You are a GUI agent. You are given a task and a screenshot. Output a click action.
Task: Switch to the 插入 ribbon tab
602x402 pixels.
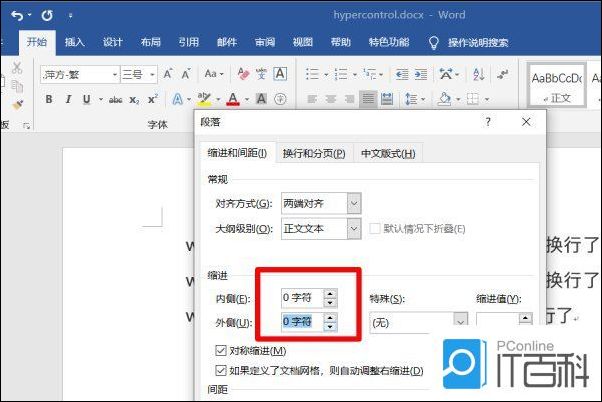74,42
